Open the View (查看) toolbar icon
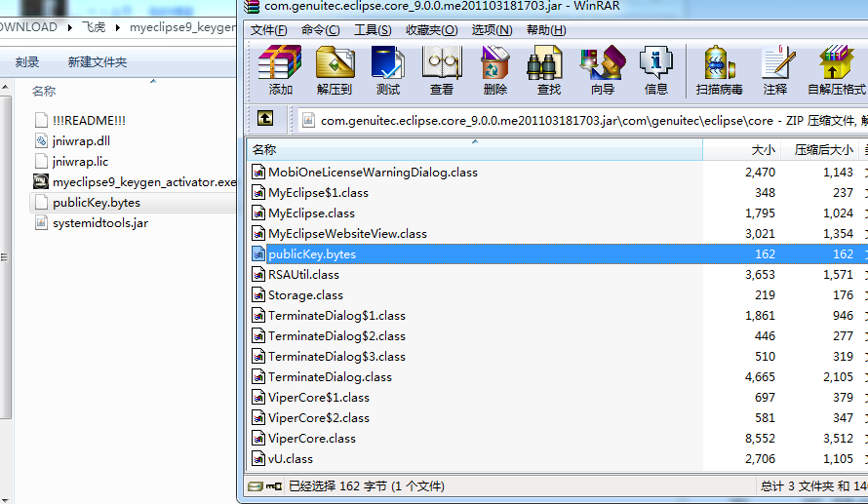The image size is (868, 504). coord(441,62)
